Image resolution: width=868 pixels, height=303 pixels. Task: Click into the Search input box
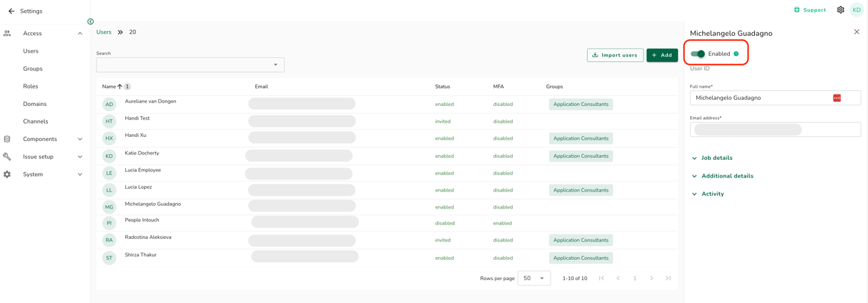(190, 65)
